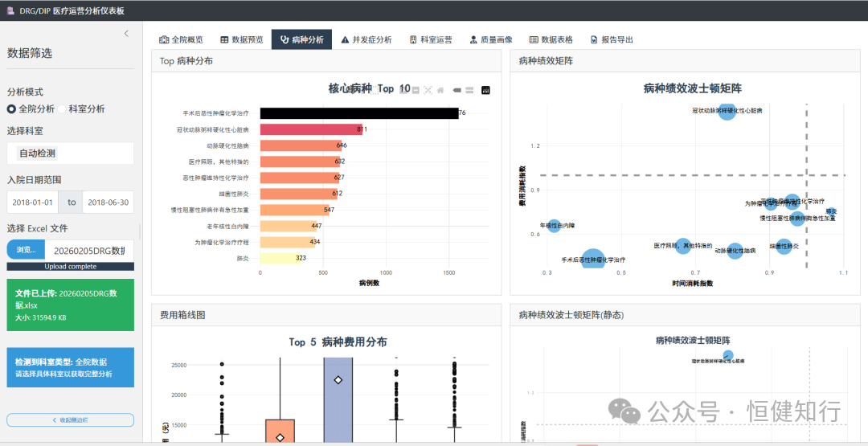Click the DRG/DIP dashboard logo icon
868x446 pixels.
(10, 10)
